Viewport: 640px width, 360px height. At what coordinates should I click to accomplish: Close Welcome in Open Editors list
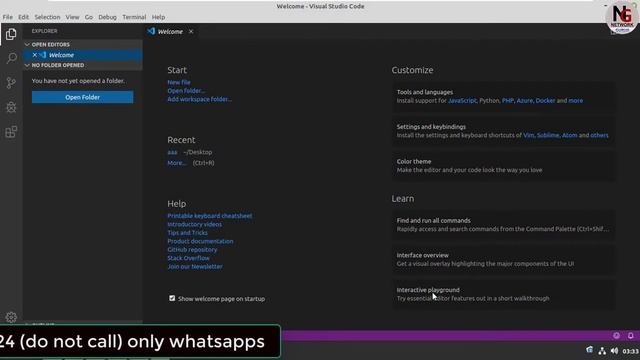[x=35, y=55]
